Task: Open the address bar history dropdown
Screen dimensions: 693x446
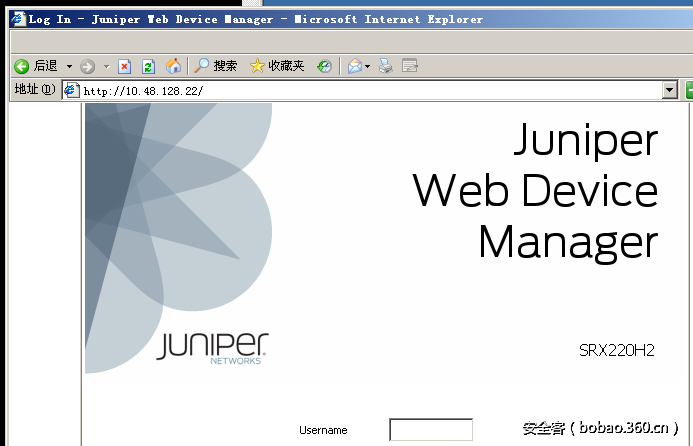Action: tap(670, 91)
